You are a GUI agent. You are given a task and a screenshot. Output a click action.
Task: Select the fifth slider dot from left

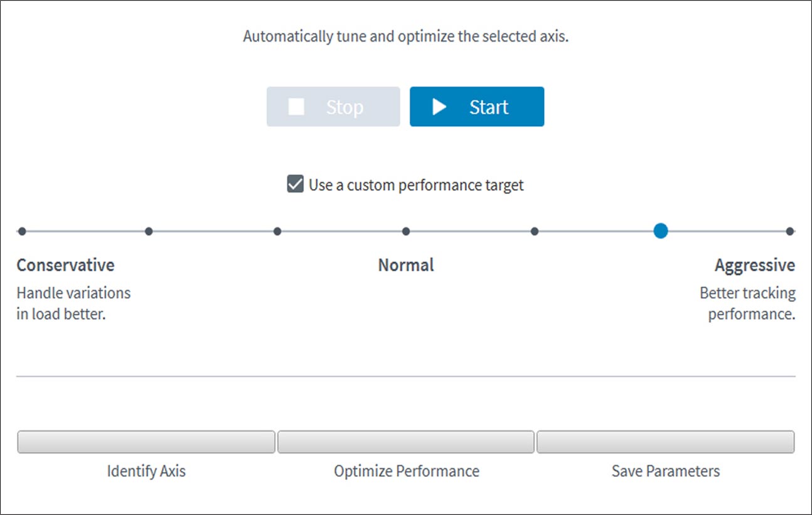534,231
